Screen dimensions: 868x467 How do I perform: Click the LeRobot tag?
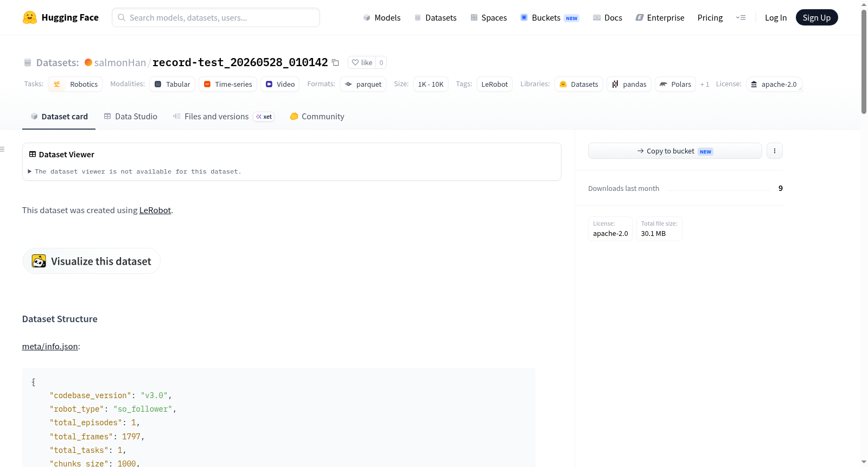495,84
